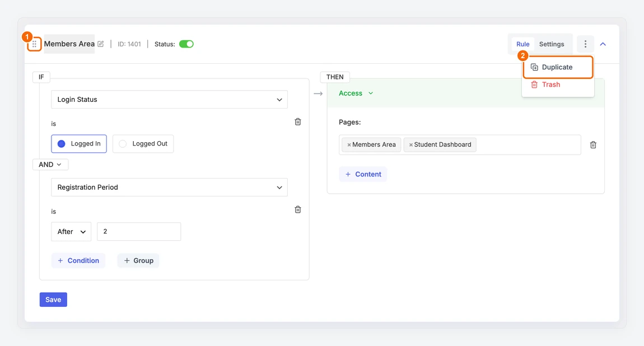Open the After comparison dropdown
The width and height of the screenshot is (644, 346).
coord(71,231)
